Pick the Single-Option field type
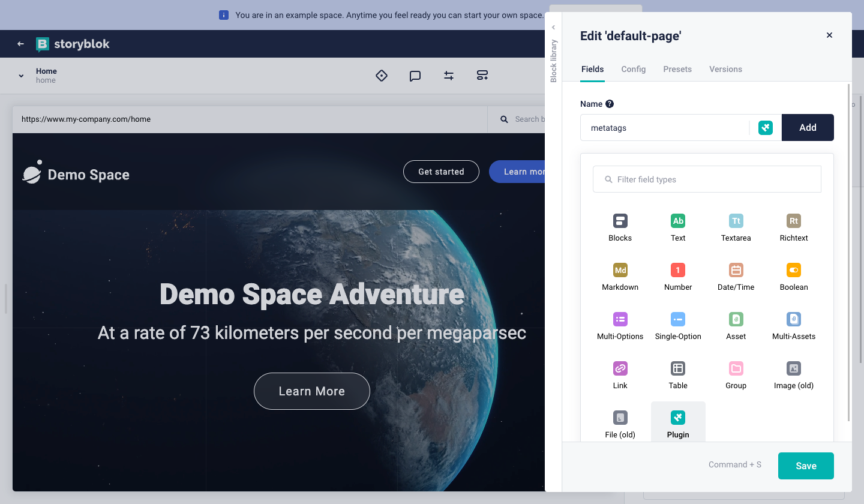The image size is (864, 504). [678, 326]
